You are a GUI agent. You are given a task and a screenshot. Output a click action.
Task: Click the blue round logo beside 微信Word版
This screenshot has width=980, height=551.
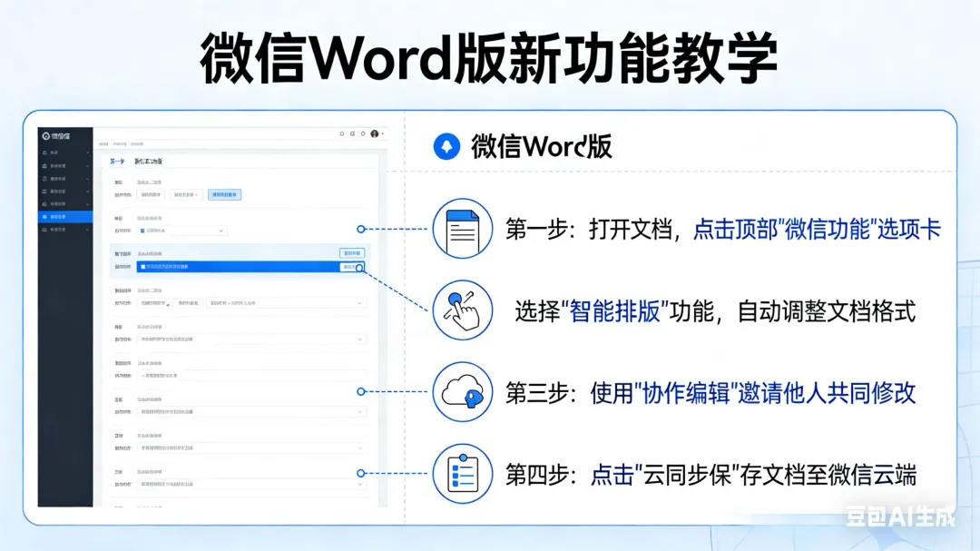tap(446, 146)
